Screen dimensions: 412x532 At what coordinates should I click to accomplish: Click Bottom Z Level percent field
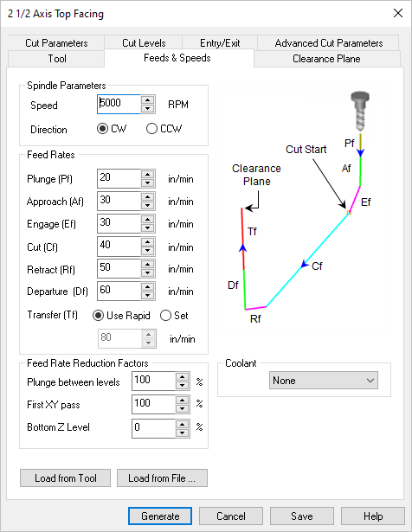[x=153, y=428]
